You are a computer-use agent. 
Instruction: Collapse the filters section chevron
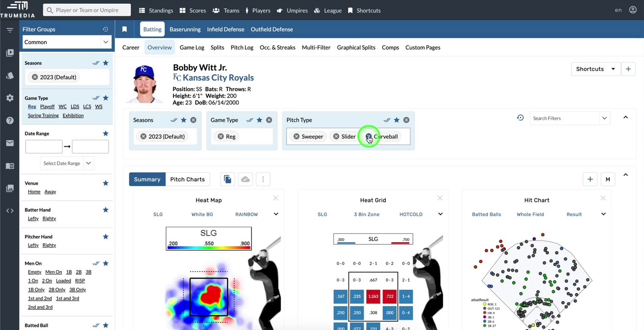click(626, 117)
